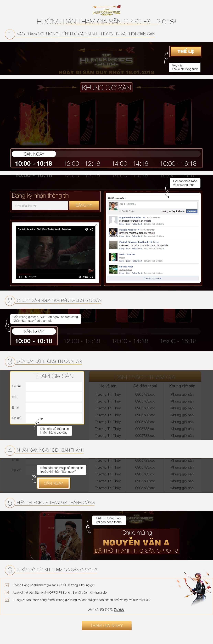The height and width of the screenshot is (644, 213).
Task: Click the ĐĂNG KÝ subscribe button
Action: pyautogui.click(x=84, y=205)
